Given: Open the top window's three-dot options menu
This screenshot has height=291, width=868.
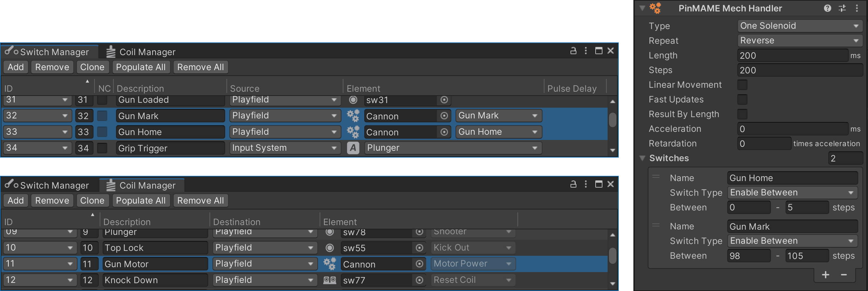Looking at the screenshot, I should click(586, 51).
